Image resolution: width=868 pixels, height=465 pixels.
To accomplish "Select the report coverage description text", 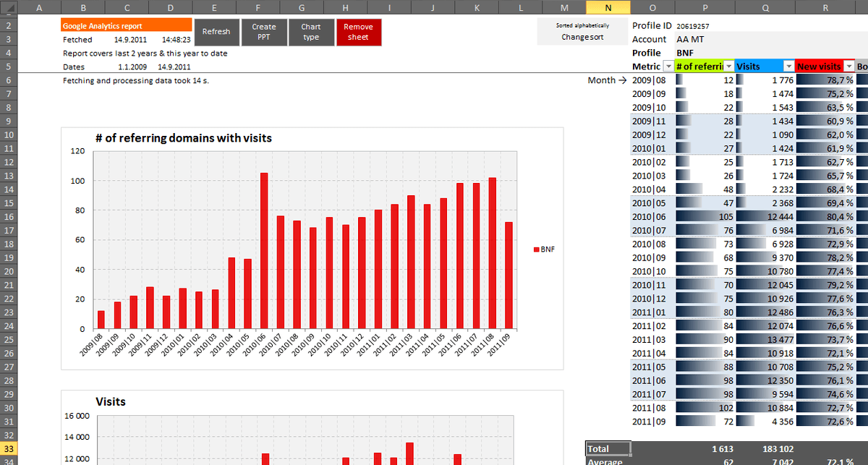I will (x=145, y=53).
